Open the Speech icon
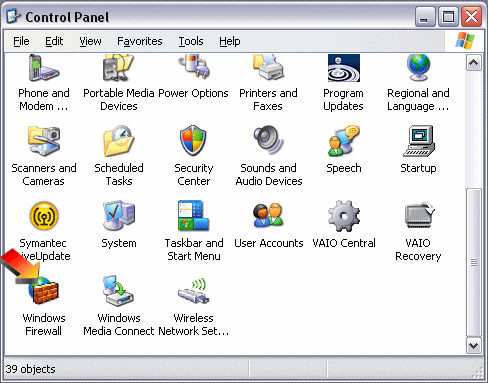Image resolution: width=488 pixels, height=383 pixels. click(x=343, y=141)
